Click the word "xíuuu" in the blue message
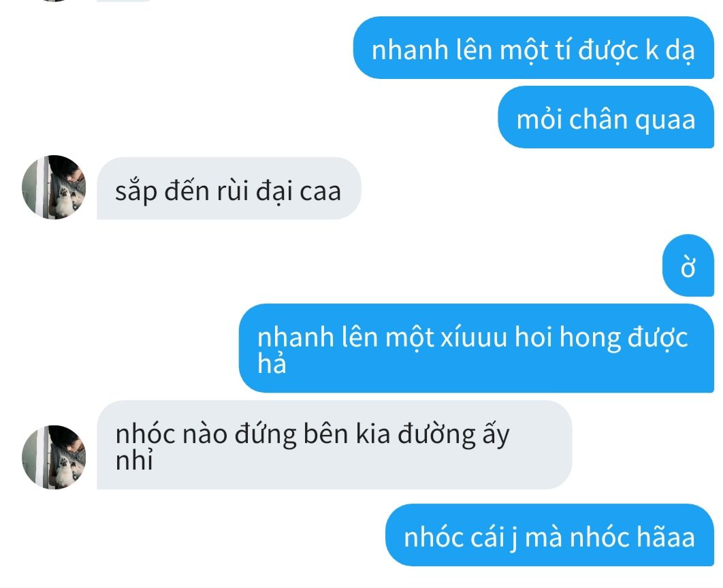Viewport: 723px width, 588px height. [474, 336]
